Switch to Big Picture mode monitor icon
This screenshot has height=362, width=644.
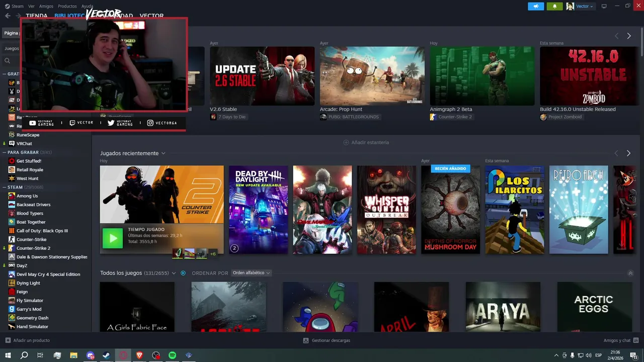coord(604,6)
